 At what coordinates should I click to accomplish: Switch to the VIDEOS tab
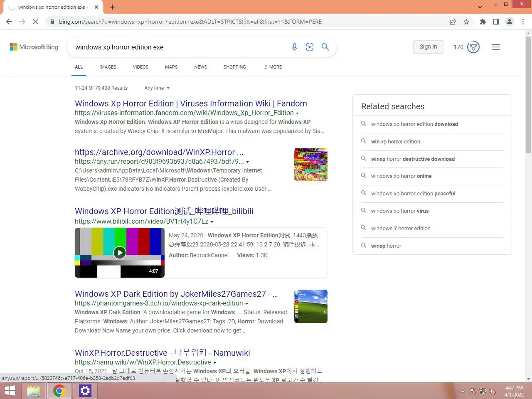[140, 67]
